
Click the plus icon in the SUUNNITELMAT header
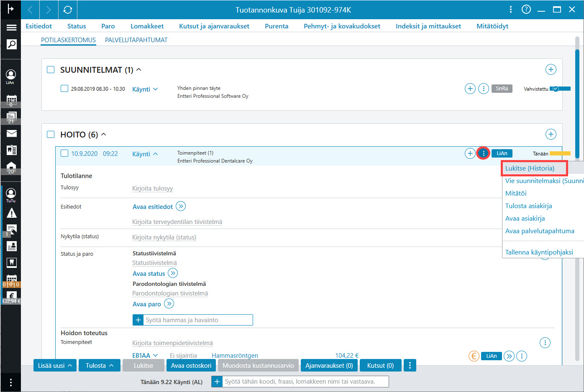click(x=551, y=69)
